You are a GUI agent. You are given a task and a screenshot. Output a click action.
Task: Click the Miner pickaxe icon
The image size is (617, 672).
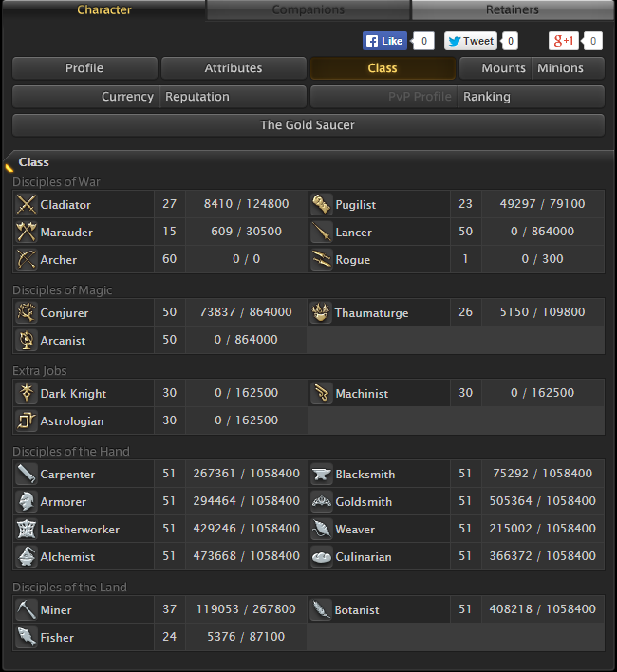(x=27, y=609)
